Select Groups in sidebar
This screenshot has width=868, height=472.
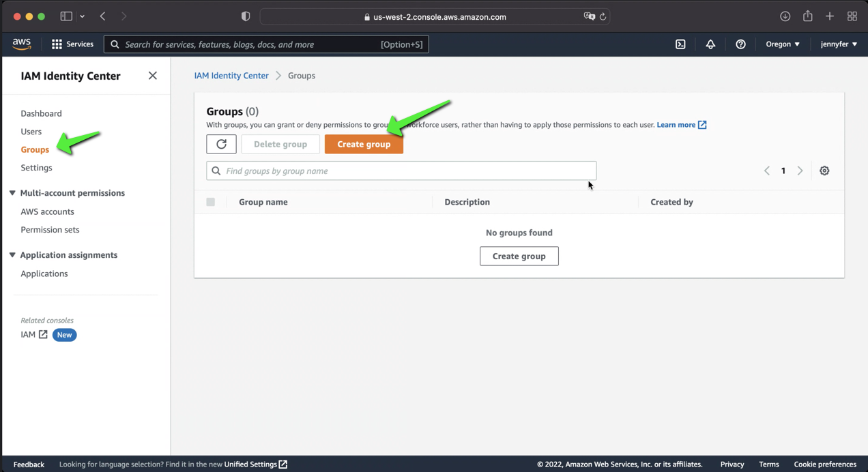tap(35, 149)
